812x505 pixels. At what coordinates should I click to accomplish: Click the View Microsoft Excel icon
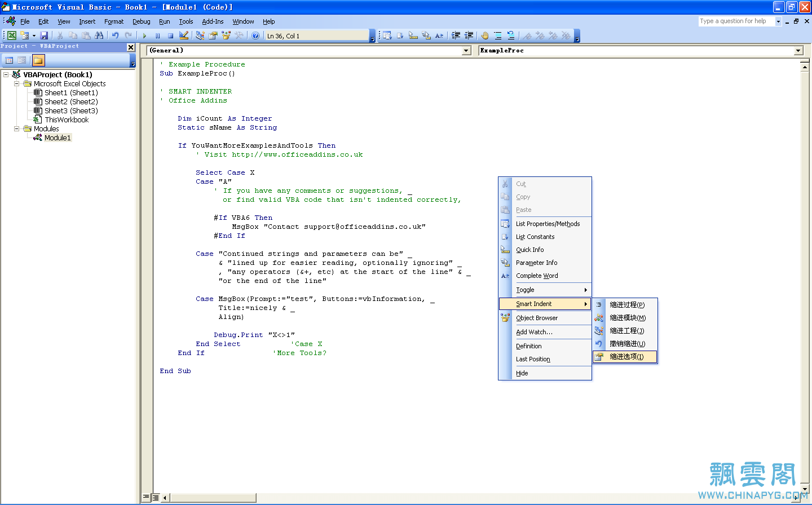[11, 35]
